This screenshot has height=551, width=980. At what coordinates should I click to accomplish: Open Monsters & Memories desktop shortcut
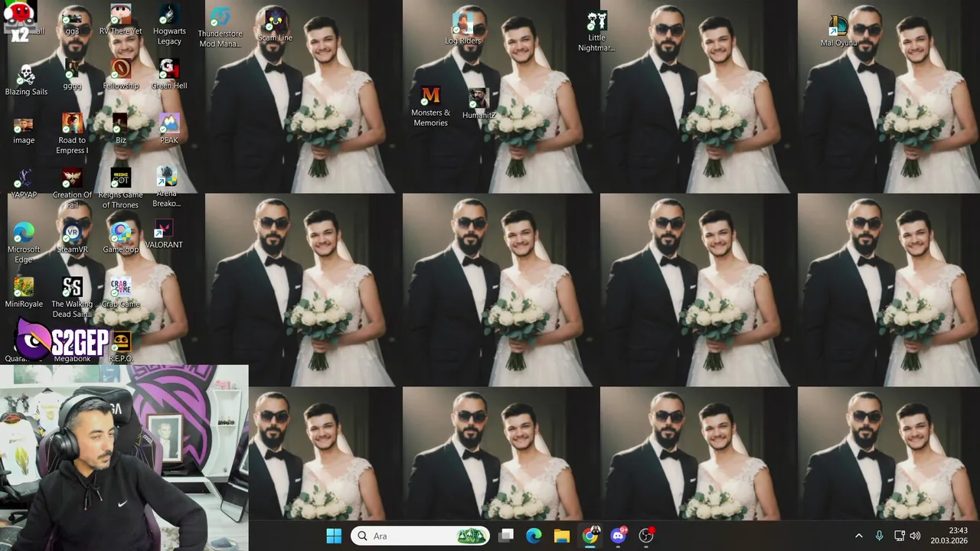(x=430, y=106)
